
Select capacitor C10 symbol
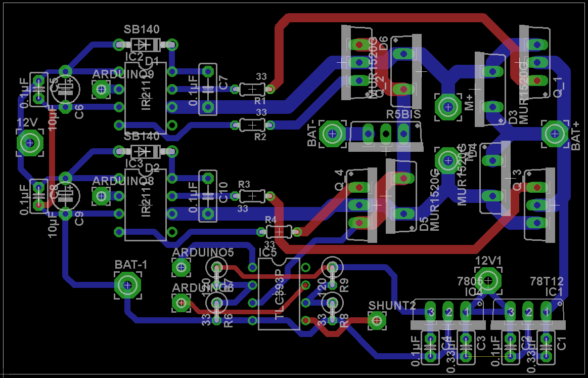(207, 196)
